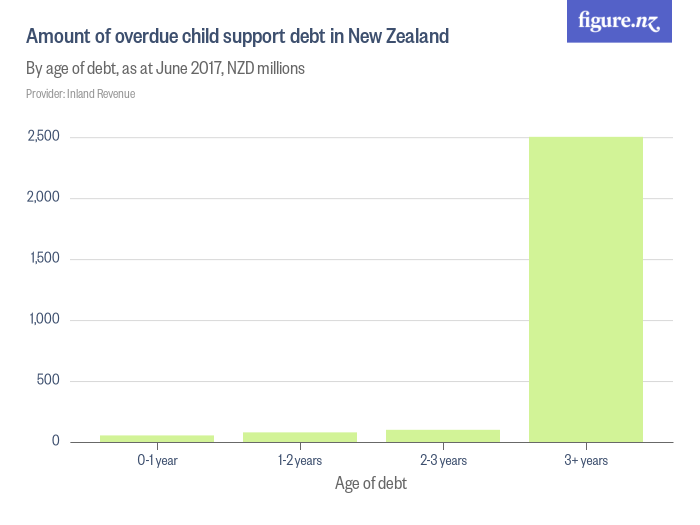Viewport: 700px width, 525px height.
Task: Click the 'Provider: Inland Revenue' text
Action: [x=80, y=94]
